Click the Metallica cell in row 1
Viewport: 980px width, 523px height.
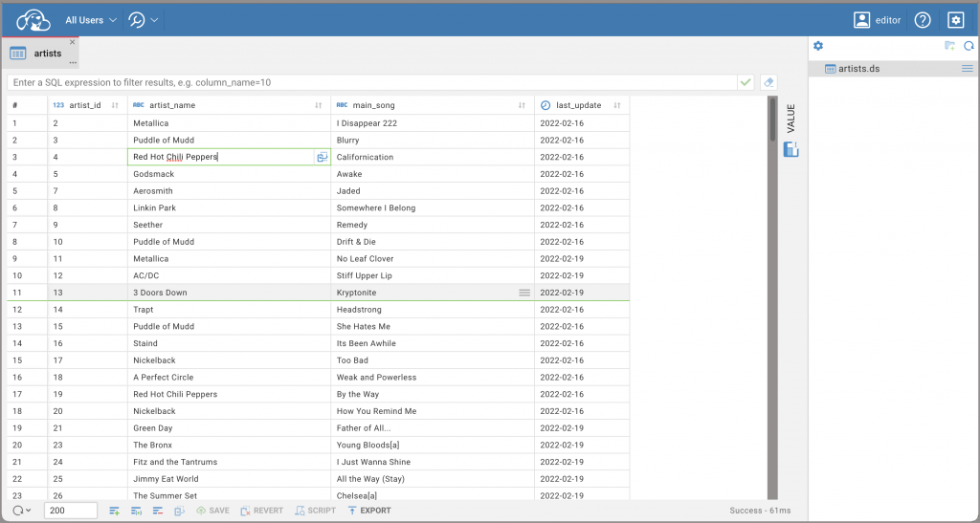point(230,123)
